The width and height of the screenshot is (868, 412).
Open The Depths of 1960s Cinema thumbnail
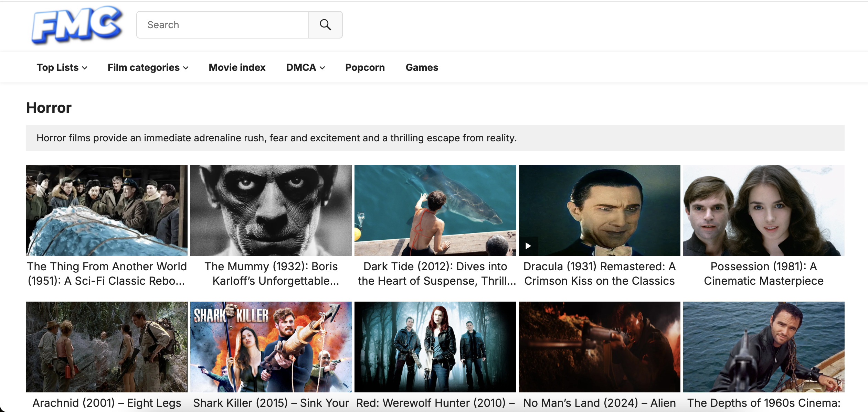pos(764,347)
